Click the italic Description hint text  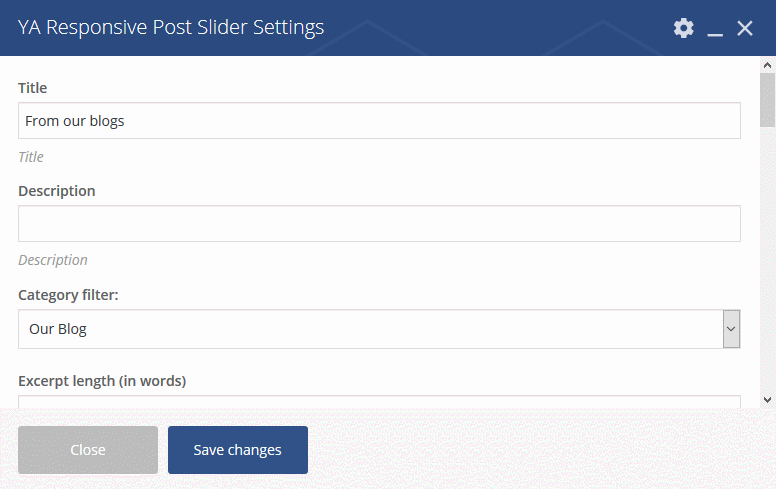(52, 260)
